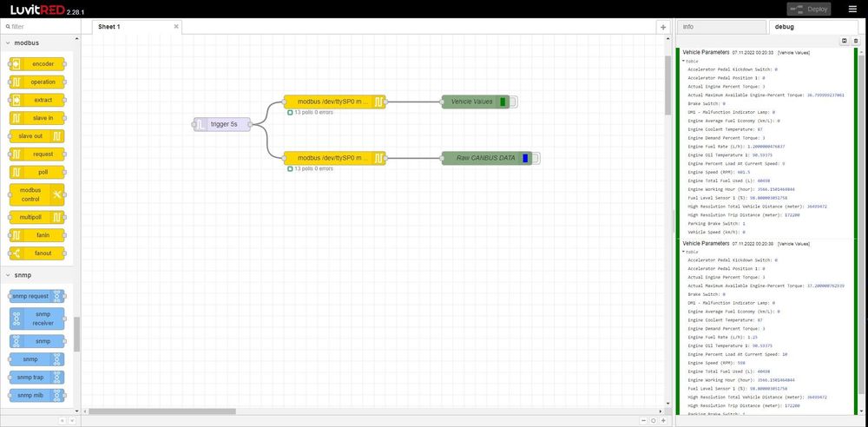
Task: Add a new flow tab with plus button
Action: [663, 27]
